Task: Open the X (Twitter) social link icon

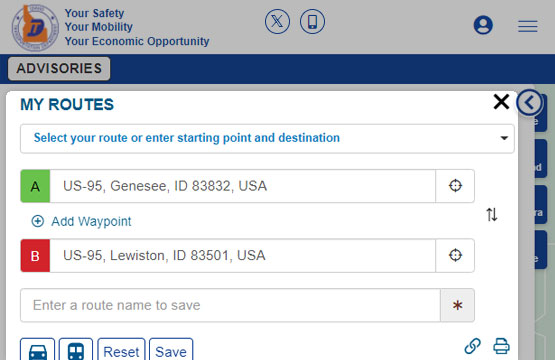Action: (x=277, y=22)
